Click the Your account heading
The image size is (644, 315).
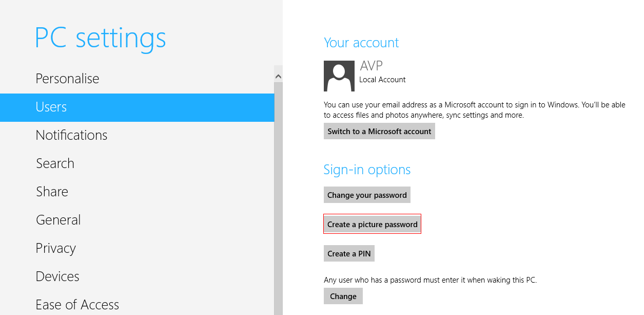click(361, 43)
